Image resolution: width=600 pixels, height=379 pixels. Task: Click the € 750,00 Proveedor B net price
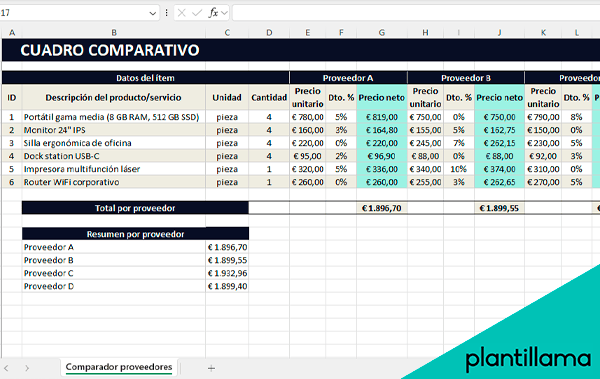pos(499,117)
